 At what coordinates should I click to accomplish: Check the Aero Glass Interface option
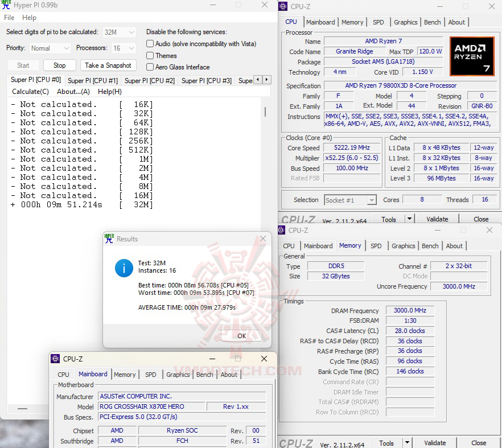tap(150, 67)
